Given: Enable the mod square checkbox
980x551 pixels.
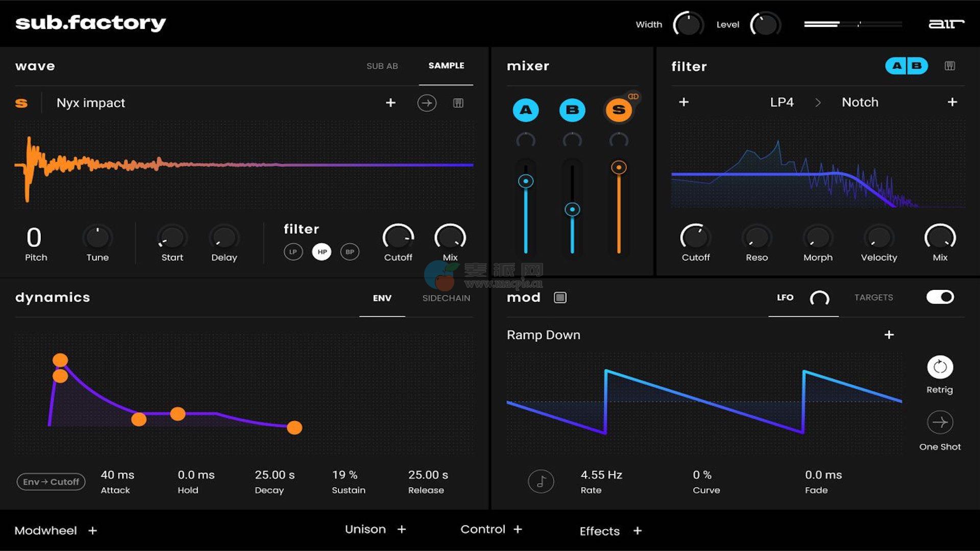Looking at the screenshot, I should [560, 297].
